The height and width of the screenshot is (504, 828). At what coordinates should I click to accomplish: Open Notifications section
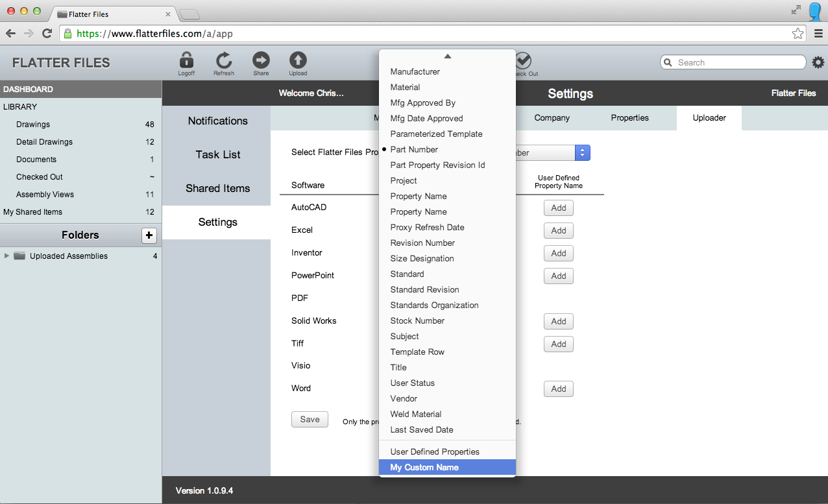coord(217,121)
